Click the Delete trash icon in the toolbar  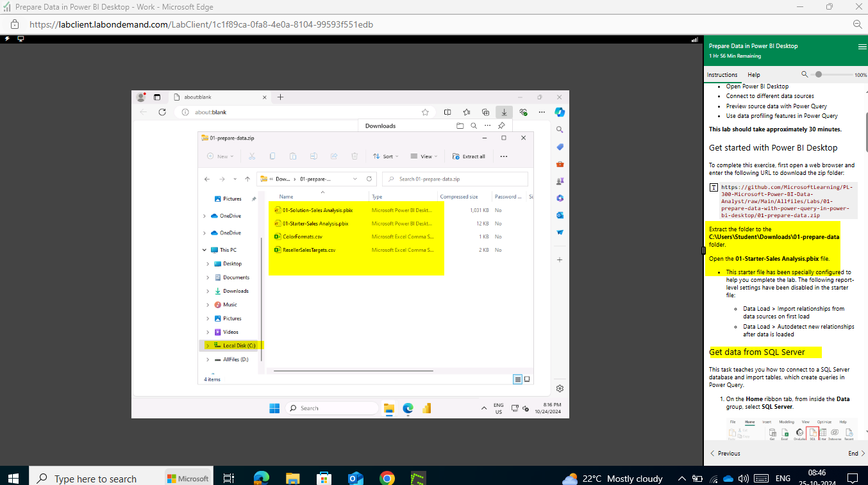click(355, 156)
